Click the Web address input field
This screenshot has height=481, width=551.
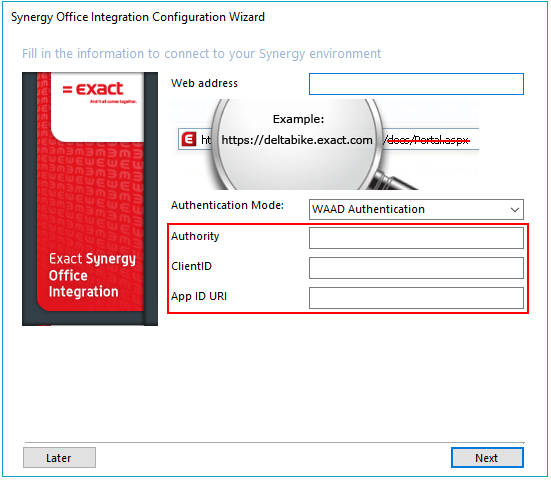[416, 84]
